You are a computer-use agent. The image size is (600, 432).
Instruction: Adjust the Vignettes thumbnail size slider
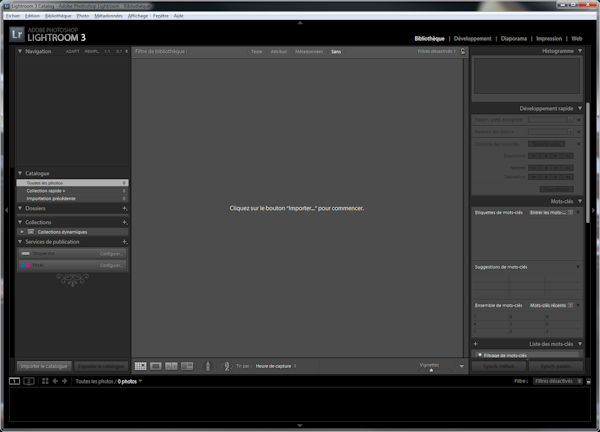[x=431, y=369]
